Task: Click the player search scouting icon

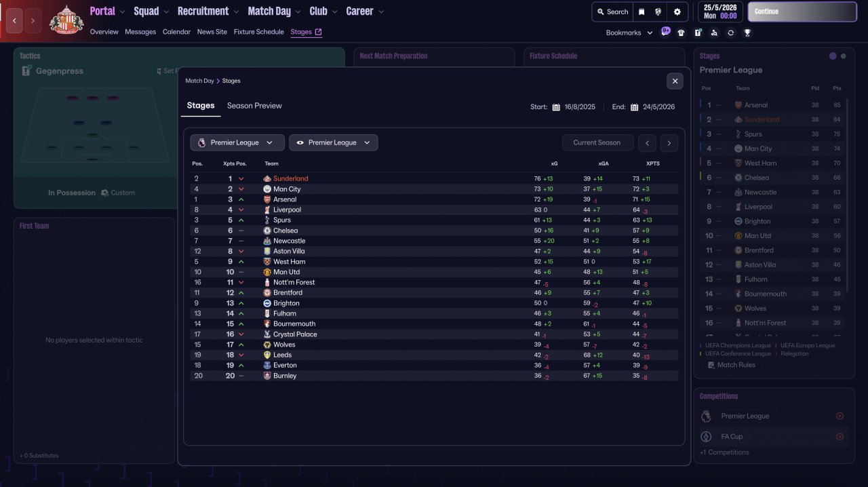Action: [x=714, y=33]
